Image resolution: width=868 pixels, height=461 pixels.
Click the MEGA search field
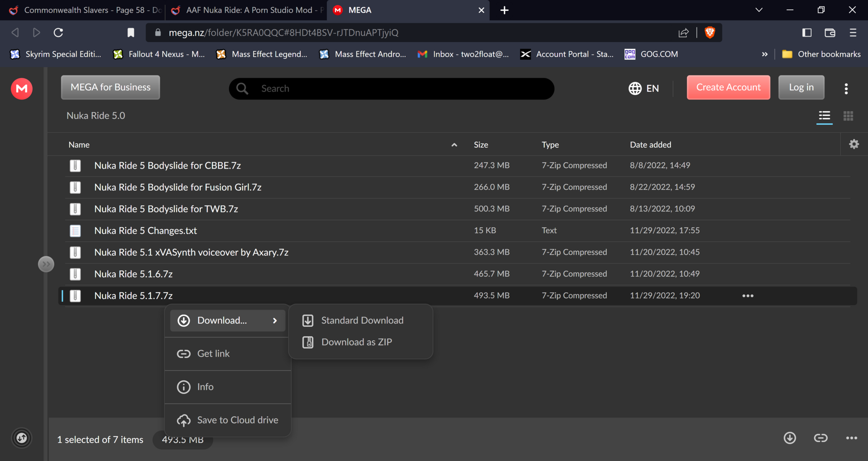(x=392, y=89)
